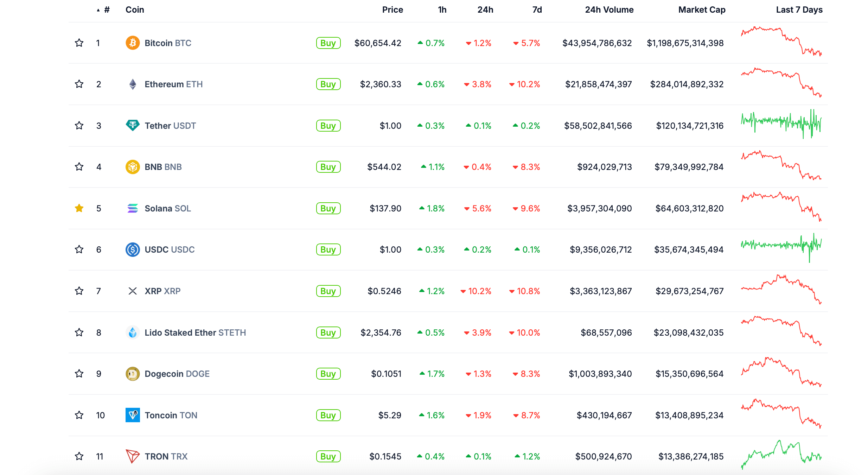Open the Dogecoin 7-day sparkline chart
868x475 pixels.
[781, 372]
